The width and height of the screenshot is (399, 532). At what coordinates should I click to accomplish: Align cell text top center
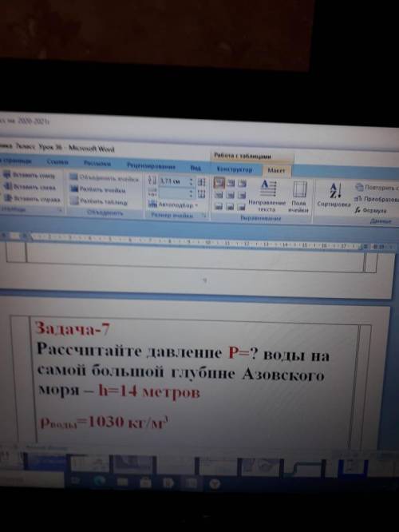(231, 184)
